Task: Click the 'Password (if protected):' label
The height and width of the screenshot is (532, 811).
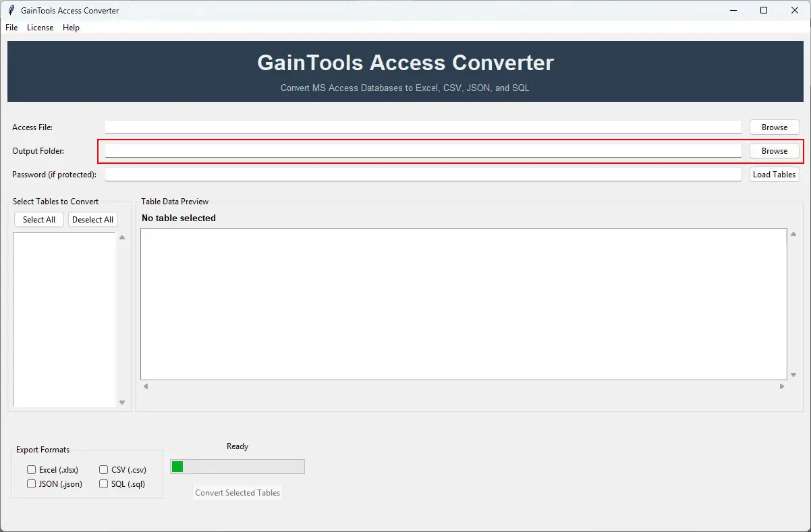Action: tap(54, 175)
